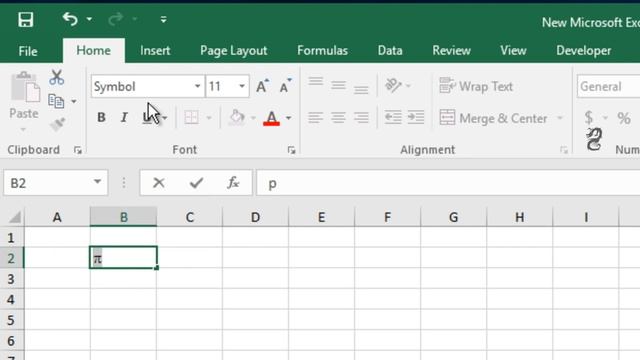Click the Cancel X in formula bar
This screenshot has width=640, height=360.
(158, 183)
